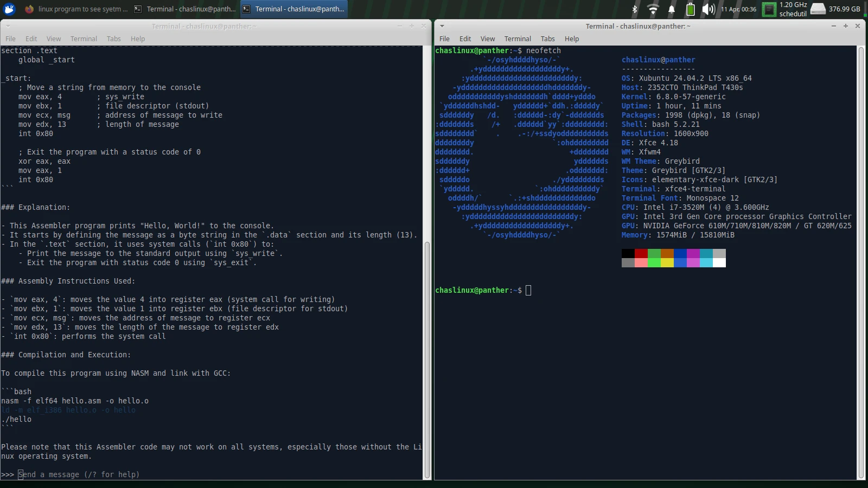868x488 pixels.
Task: Click the 'Memory: 1574MiB / 15810MiB' line
Action: (678, 235)
